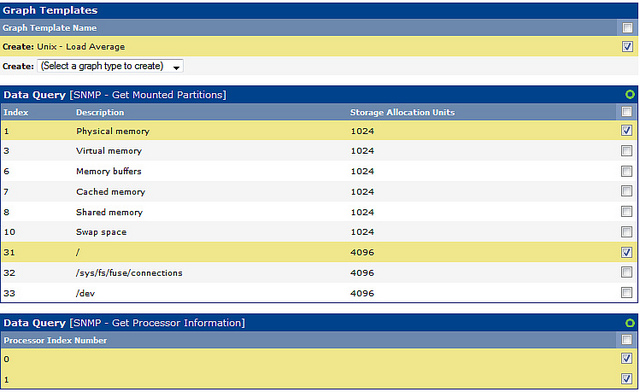Toggle select-all checkbox beside Storage Allocation Units
Screen dimensions: 640x392
[x=626, y=111]
